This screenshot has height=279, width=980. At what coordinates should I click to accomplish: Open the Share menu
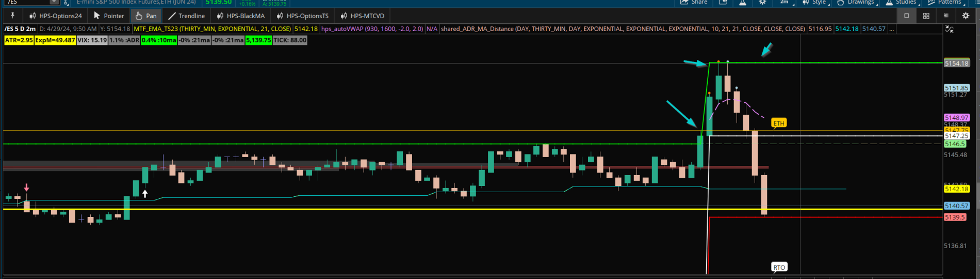click(x=694, y=3)
